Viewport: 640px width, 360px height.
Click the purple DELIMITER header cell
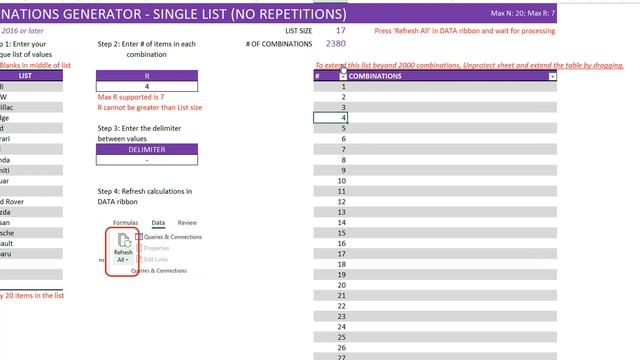point(147,149)
